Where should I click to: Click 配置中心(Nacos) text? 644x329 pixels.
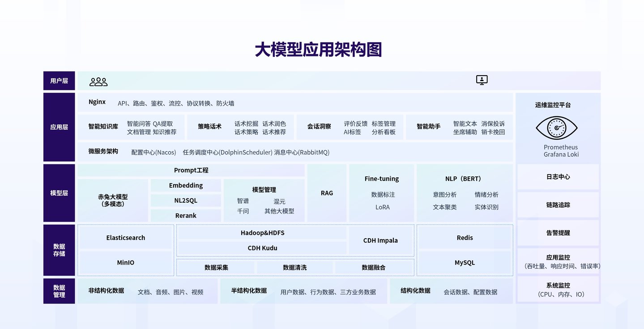click(154, 152)
